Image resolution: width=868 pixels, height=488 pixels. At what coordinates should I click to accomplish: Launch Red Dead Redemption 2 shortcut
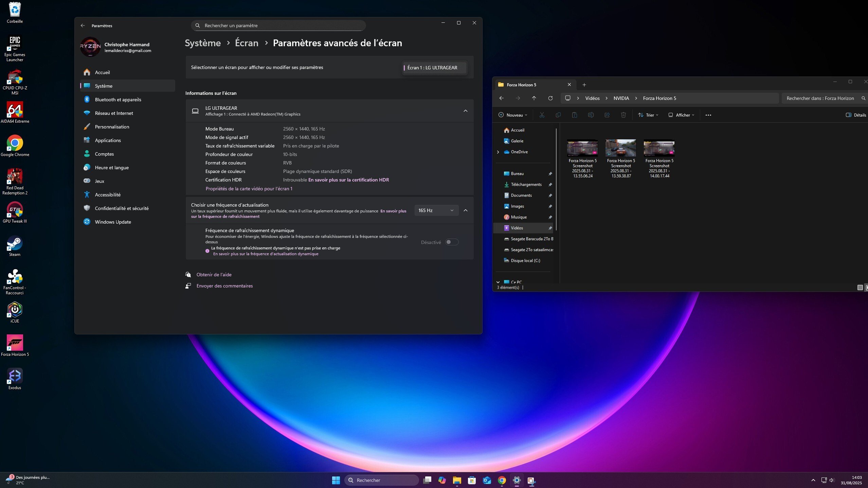[x=15, y=182]
